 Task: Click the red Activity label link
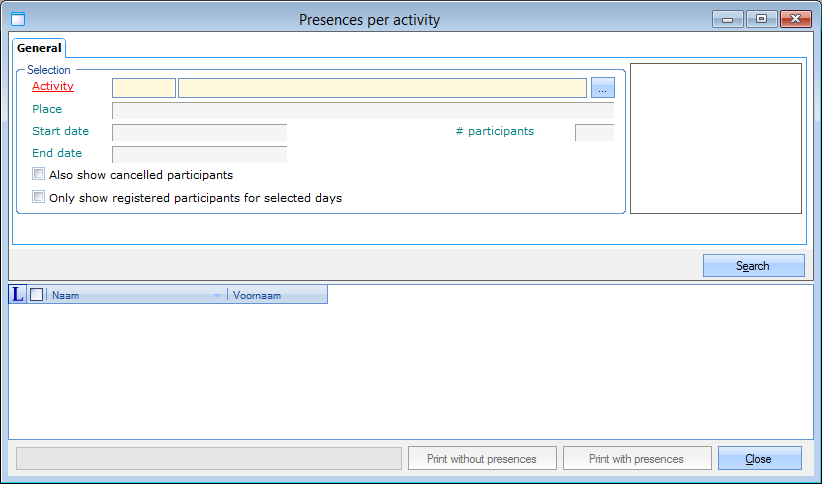53,86
